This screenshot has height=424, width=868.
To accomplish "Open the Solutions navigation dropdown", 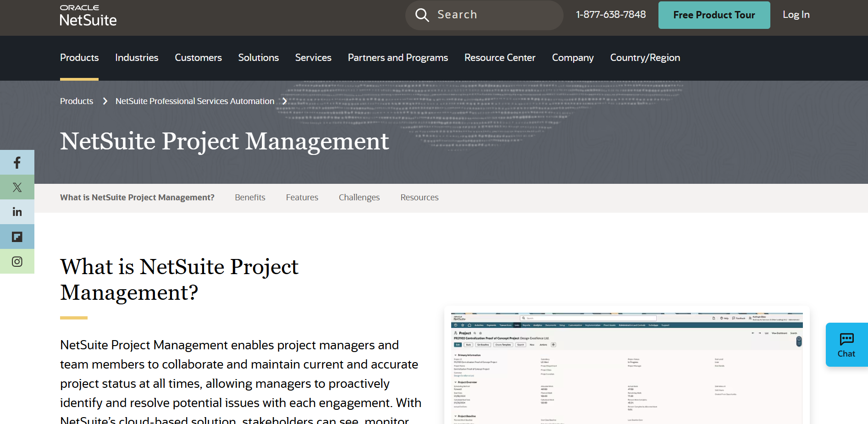I will coord(258,58).
